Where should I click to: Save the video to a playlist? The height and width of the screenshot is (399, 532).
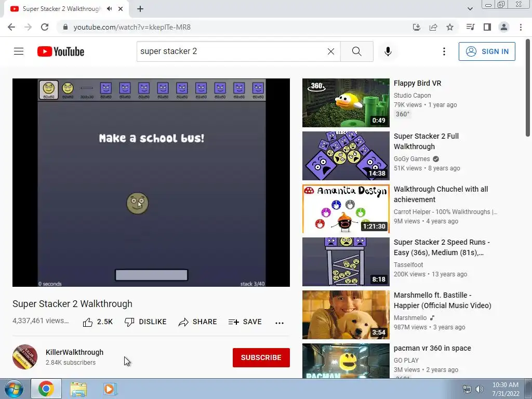click(245, 322)
